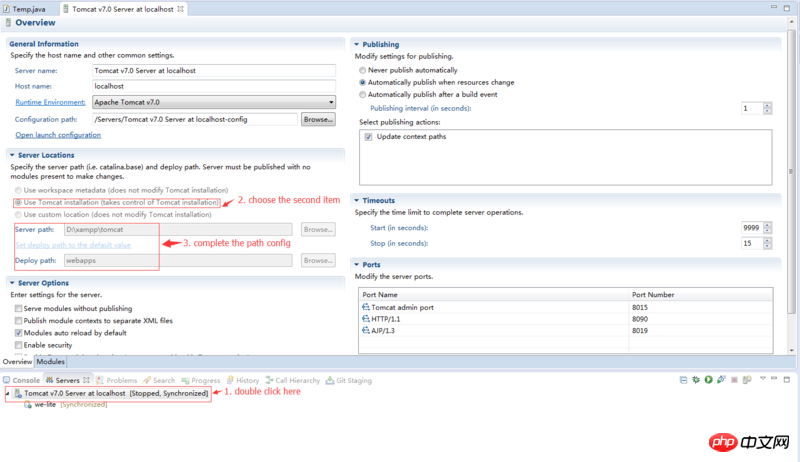800x462 pixels.
Task: Start the server in debug mode
Action: coord(696,380)
